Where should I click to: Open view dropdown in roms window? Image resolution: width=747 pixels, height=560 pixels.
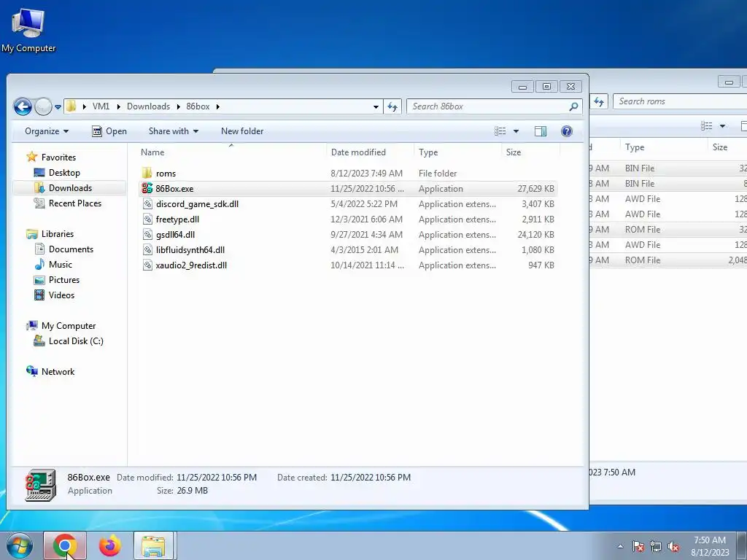[722, 126]
